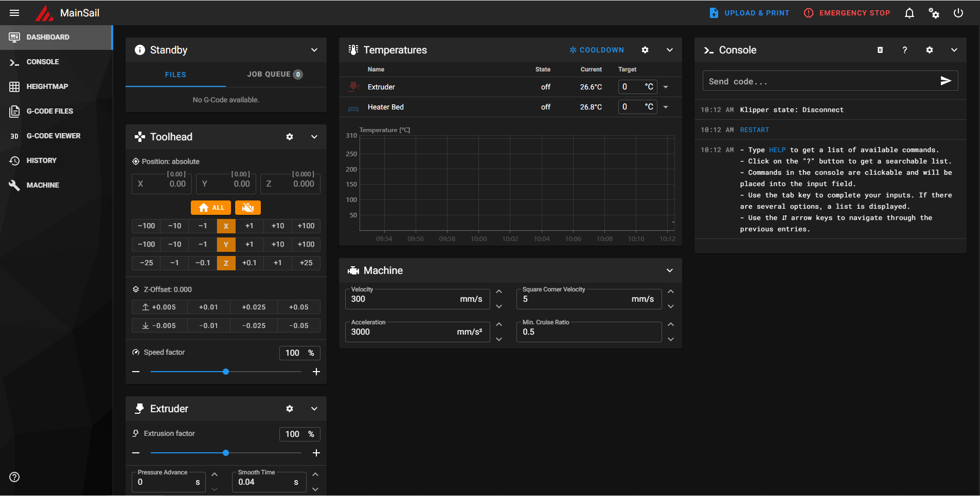This screenshot has height=496, width=980.
Task: Collapse the Temperatures panel
Action: (670, 50)
